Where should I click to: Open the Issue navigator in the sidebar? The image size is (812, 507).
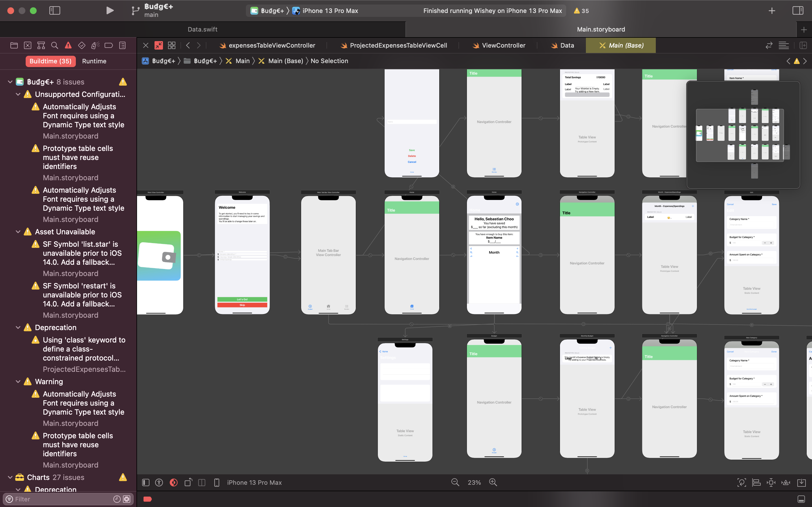tap(68, 45)
